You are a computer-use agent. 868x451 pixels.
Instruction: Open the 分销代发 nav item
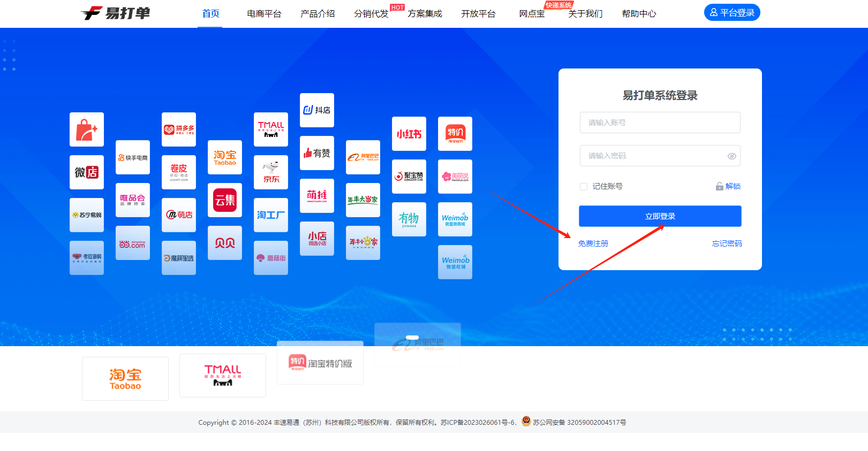[x=371, y=13]
